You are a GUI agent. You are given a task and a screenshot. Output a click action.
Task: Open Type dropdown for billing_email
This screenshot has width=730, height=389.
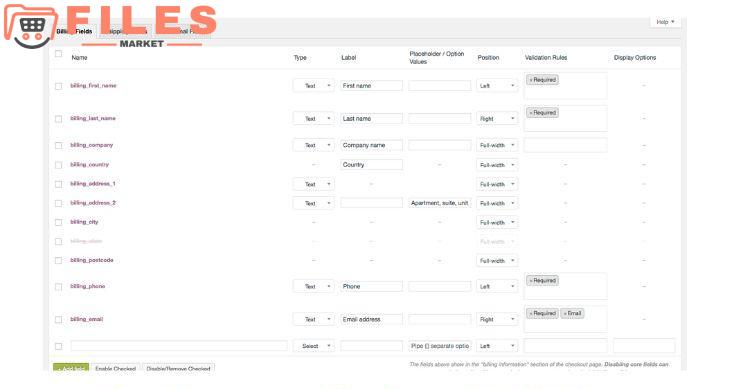click(313, 319)
